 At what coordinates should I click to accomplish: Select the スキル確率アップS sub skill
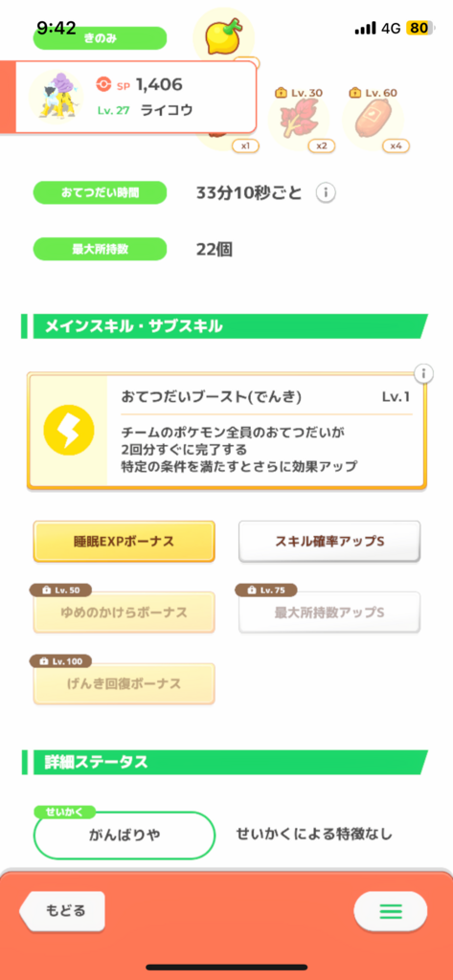point(329,542)
